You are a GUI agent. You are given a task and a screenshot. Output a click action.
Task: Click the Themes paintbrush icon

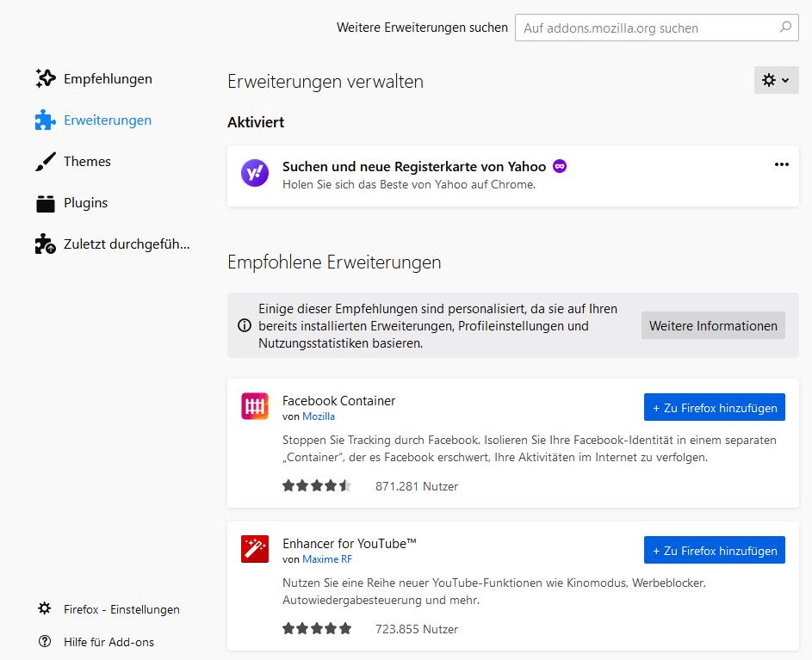click(x=46, y=161)
